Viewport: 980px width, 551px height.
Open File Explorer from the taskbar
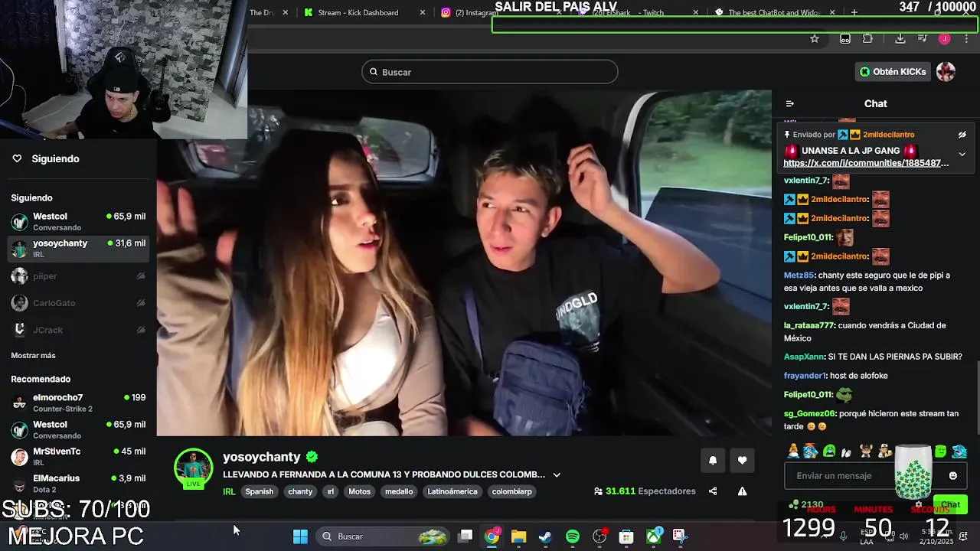tap(518, 536)
